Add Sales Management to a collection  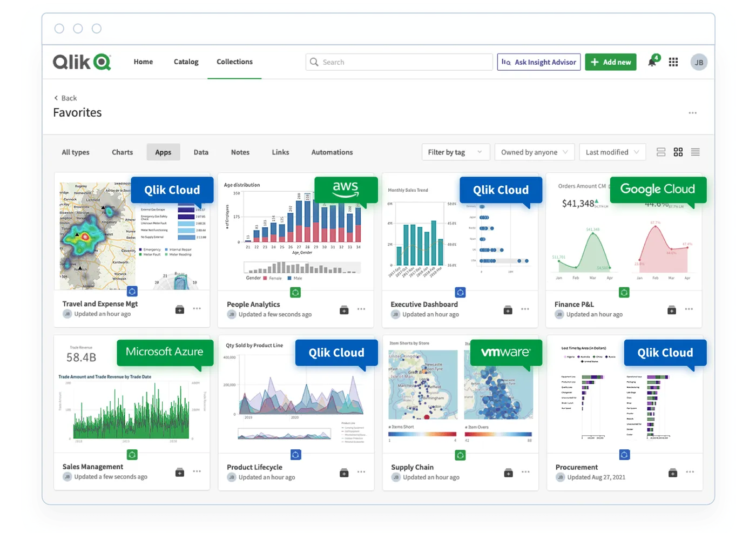pyautogui.click(x=180, y=473)
